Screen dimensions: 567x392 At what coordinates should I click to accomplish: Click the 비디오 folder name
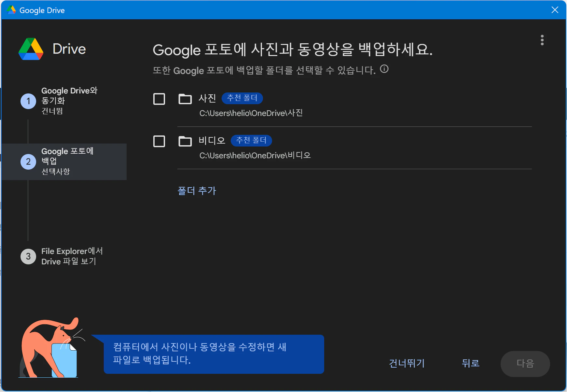point(212,141)
